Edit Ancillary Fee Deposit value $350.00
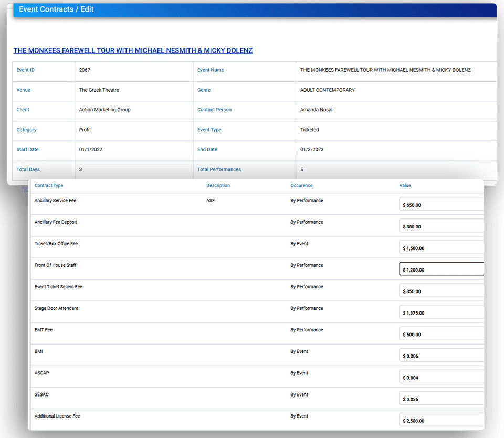The width and height of the screenshot is (504, 438). (x=442, y=226)
